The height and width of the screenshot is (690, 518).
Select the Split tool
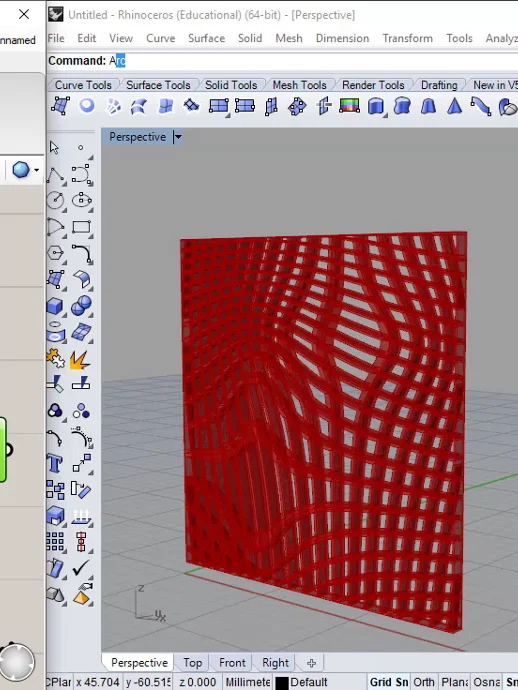81,384
